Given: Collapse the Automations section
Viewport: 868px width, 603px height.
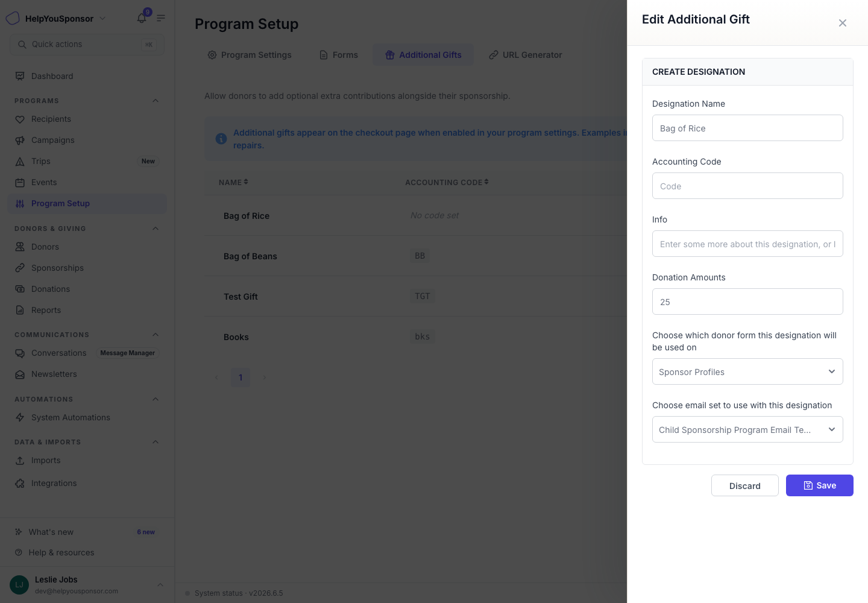Looking at the screenshot, I should (156, 399).
